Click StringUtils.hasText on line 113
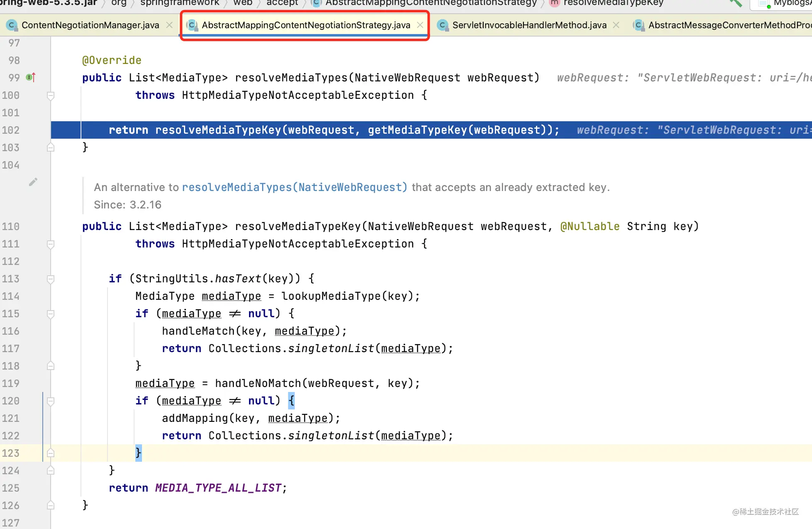812x529 pixels. 198,279
